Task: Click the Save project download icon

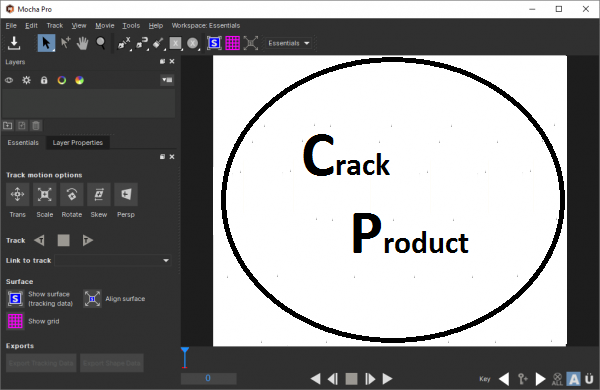Action: (14, 43)
